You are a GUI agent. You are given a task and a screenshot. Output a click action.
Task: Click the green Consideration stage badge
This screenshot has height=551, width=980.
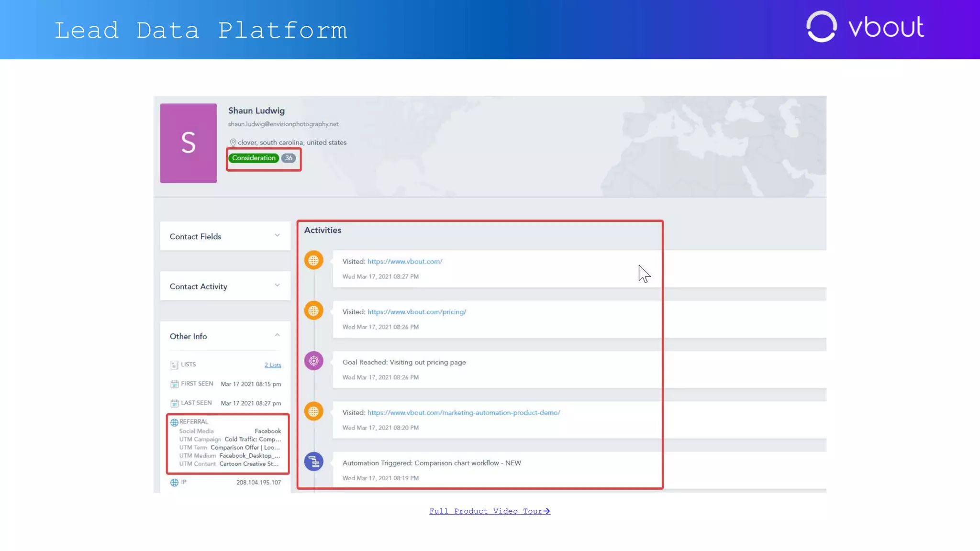point(254,158)
